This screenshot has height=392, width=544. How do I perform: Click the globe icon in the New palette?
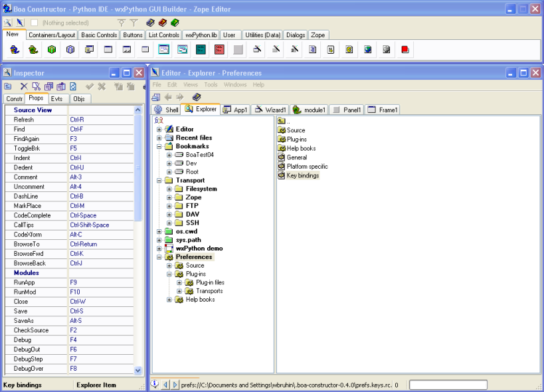368,49
